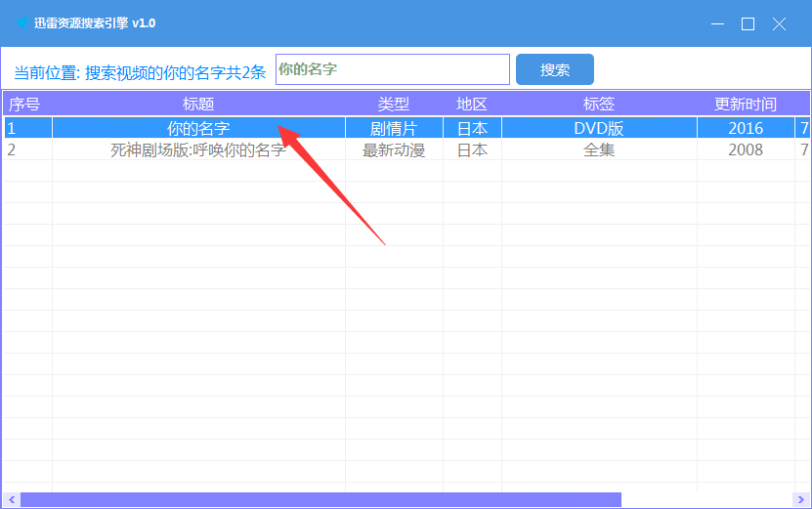
Task: Click the 最新动漫 type cell
Action: [x=394, y=149]
